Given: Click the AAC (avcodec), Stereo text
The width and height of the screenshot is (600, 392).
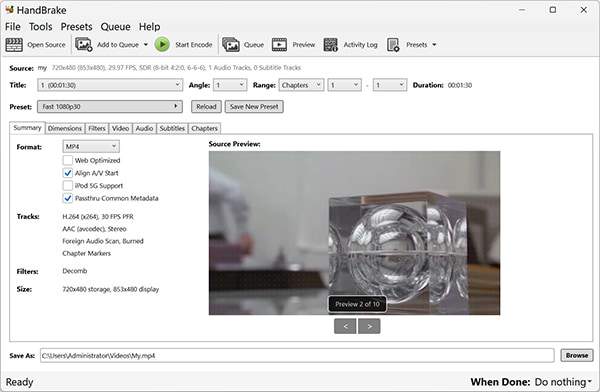Looking at the screenshot, I should [94, 229].
